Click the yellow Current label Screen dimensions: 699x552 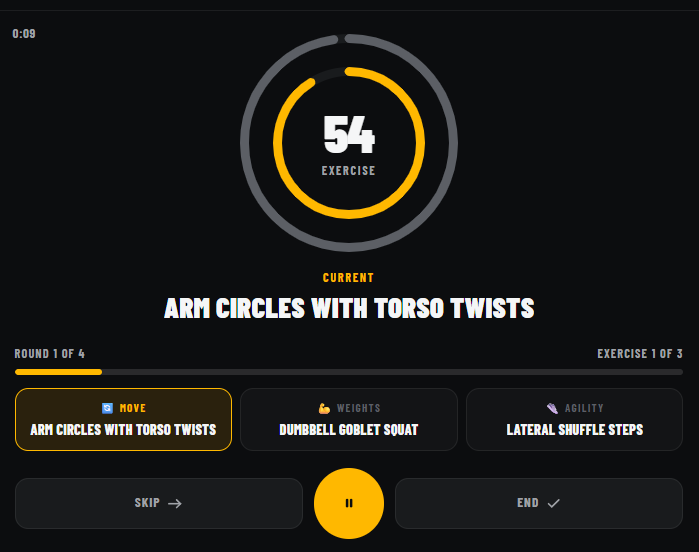point(349,278)
